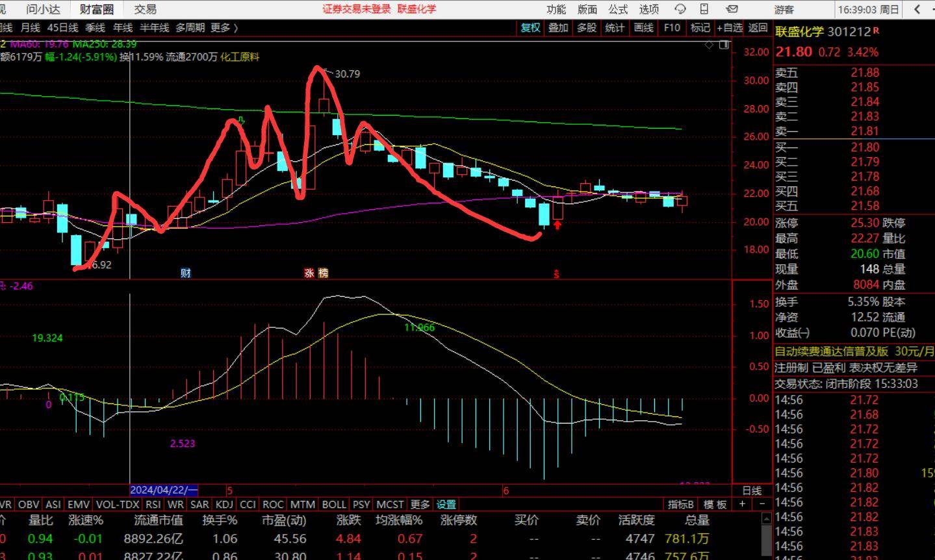Select the CCI indicator
This screenshot has width=935, height=560.
[x=248, y=504]
